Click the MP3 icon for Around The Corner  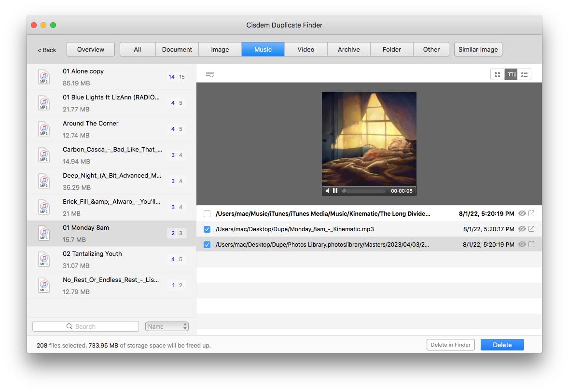[44, 129]
